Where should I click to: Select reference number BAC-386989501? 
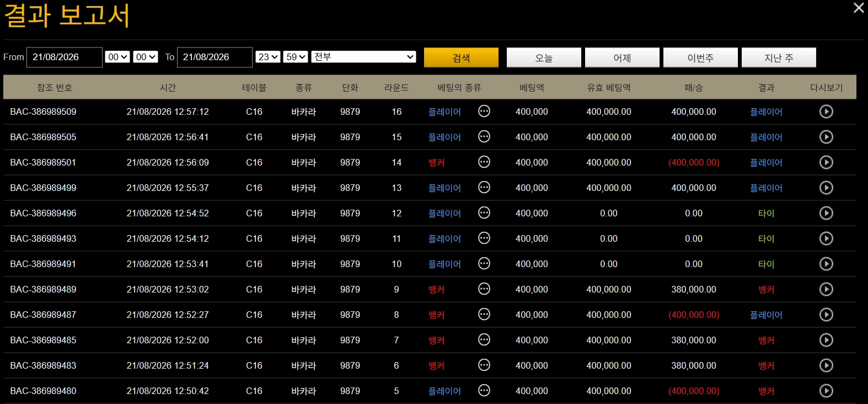[43, 162]
